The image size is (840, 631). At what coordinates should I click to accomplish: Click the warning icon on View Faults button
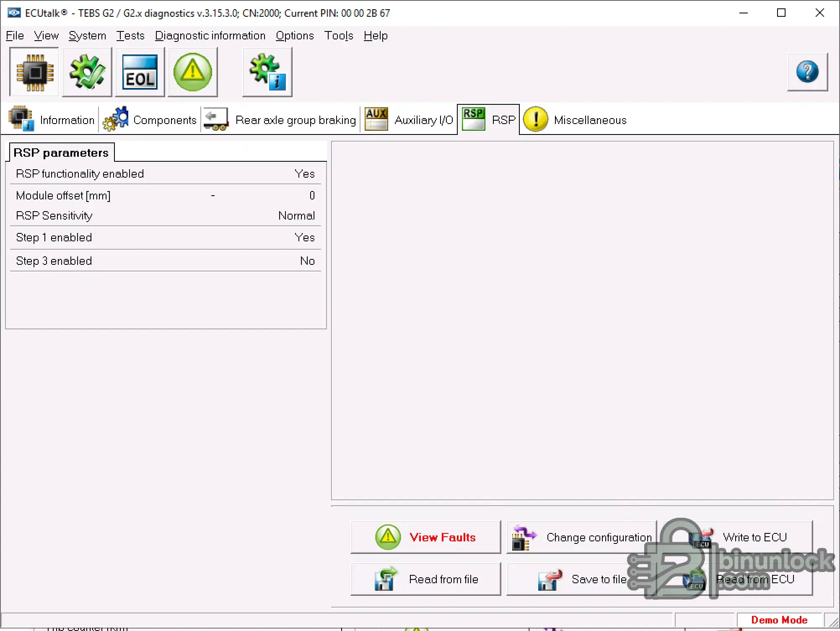pyautogui.click(x=388, y=537)
